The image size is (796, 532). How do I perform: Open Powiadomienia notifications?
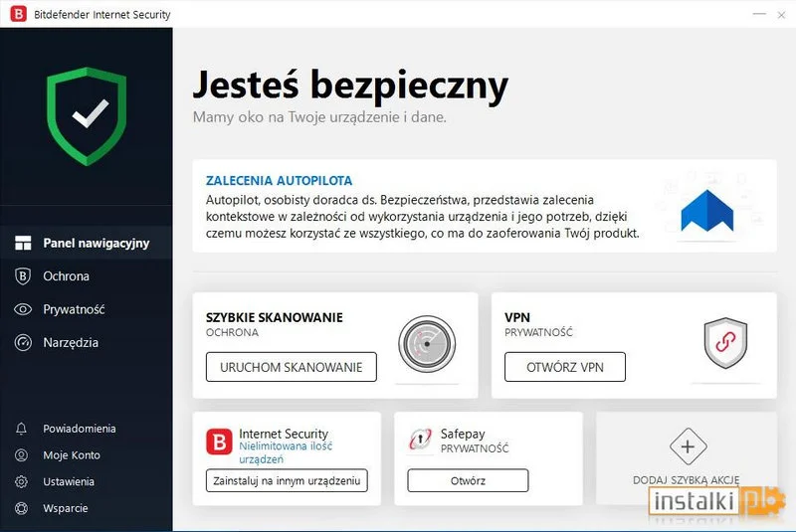[79, 429]
